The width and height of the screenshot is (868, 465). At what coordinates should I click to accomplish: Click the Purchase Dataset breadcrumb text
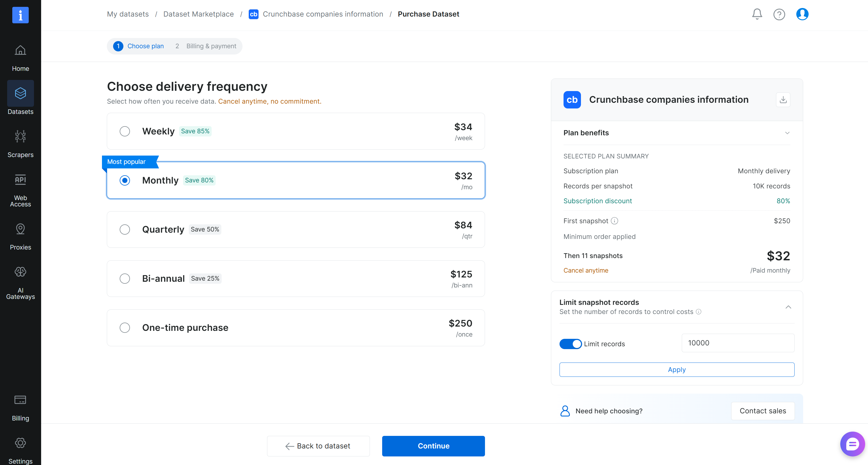point(428,14)
